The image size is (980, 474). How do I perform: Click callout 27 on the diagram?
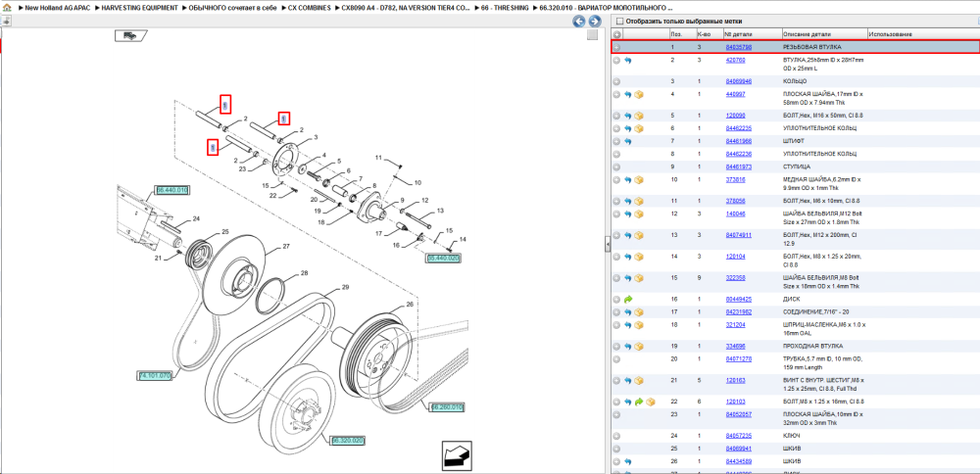286,247
